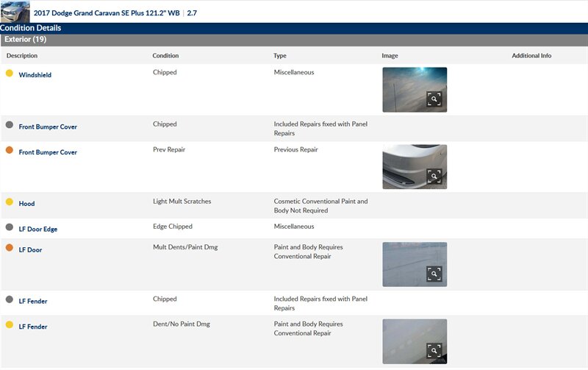
Task: Collapse the Exterior (19) section
Action: [x=26, y=40]
